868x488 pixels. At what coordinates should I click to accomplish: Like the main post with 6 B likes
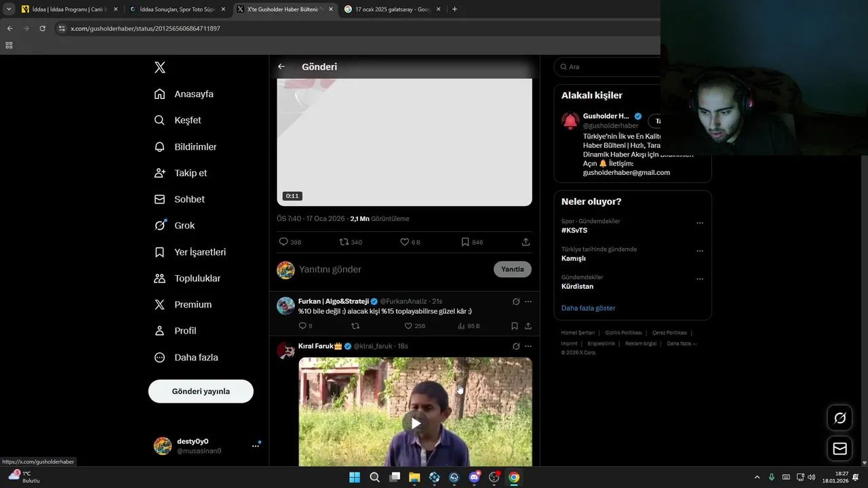point(410,242)
